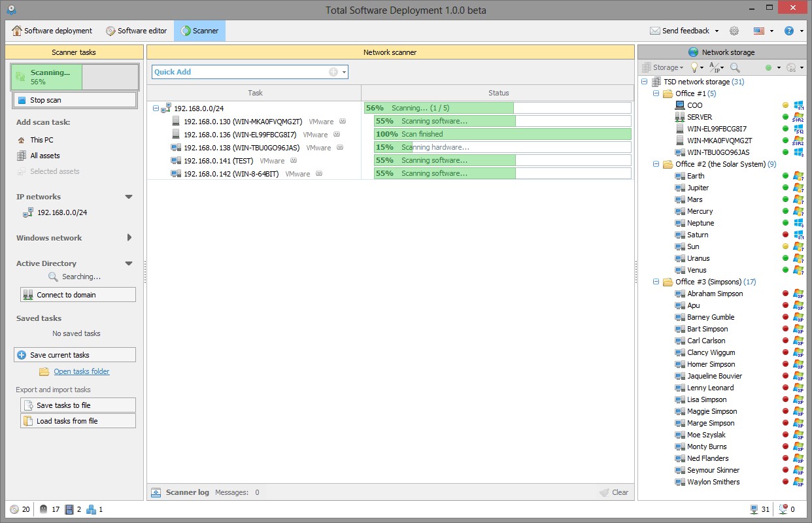This screenshot has width=812, height=523.
Task: Click the blue help question mark icon
Action: [789, 31]
